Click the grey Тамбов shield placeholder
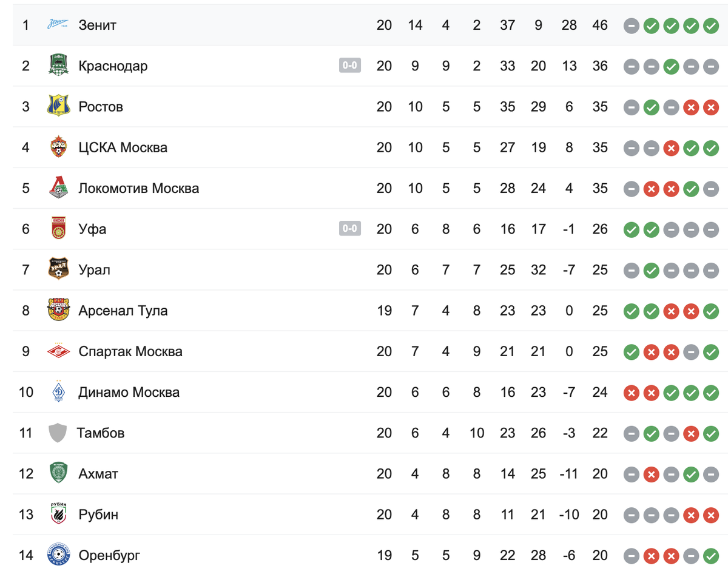Image resolution: width=728 pixels, height=574 pixels. click(58, 433)
